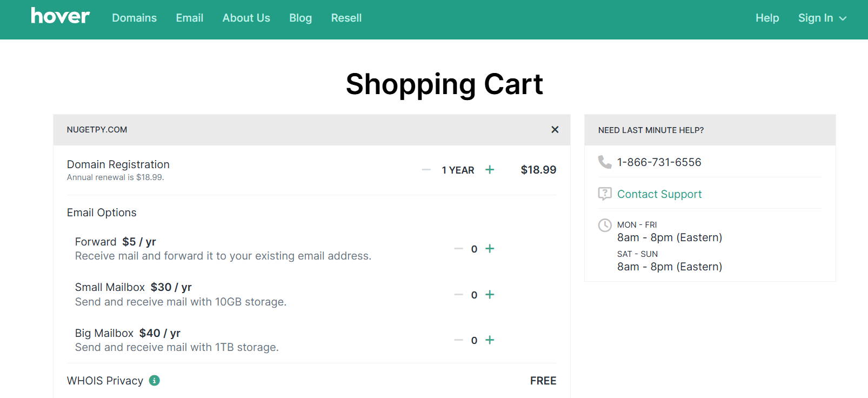
Task: Show WHOIS Privacy info tooltip
Action: click(x=155, y=381)
